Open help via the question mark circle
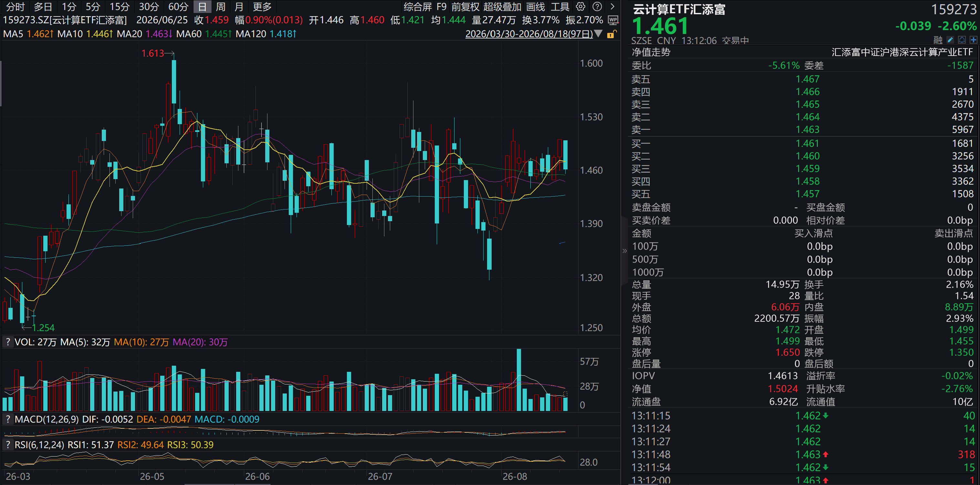The image size is (980, 485). point(597,6)
